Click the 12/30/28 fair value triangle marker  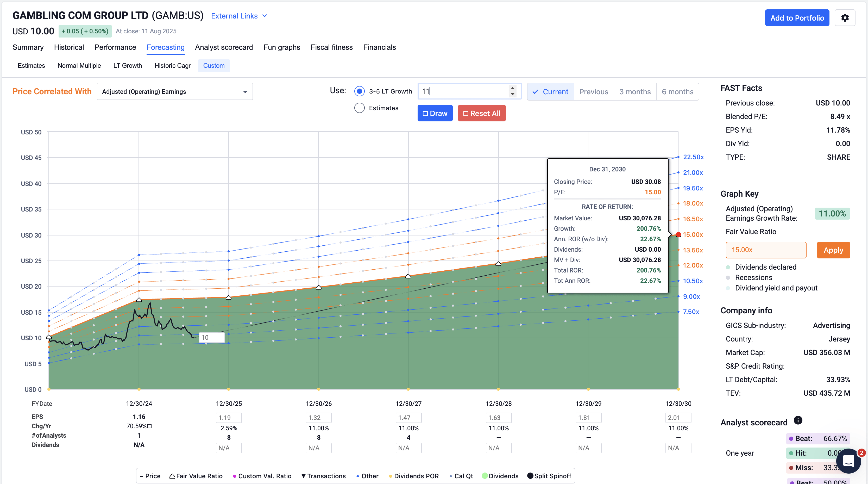click(498, 264)
